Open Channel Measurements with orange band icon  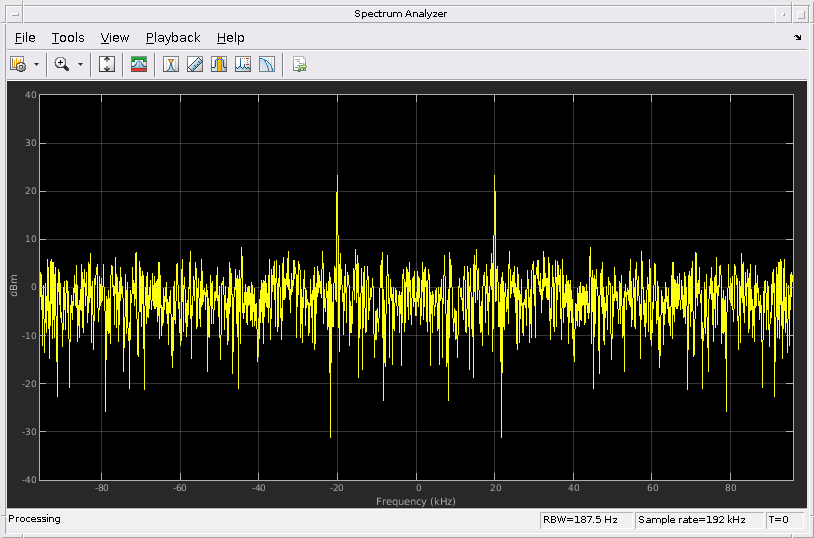click(x=219, y=64)
